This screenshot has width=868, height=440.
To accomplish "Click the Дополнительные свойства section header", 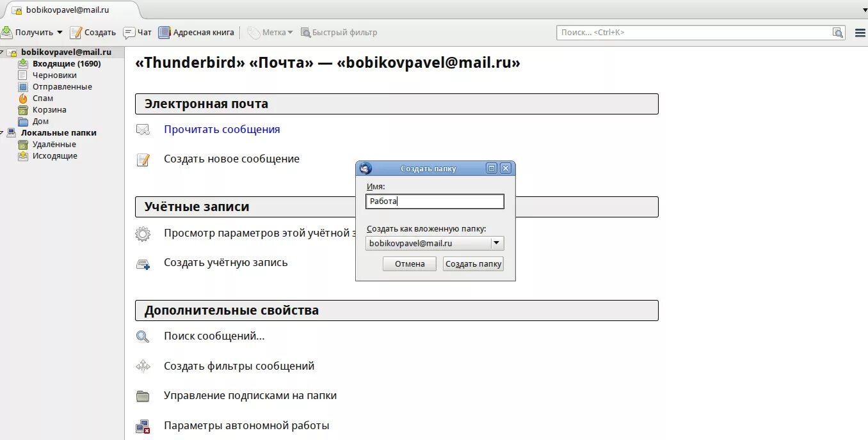I will [397, 310].
